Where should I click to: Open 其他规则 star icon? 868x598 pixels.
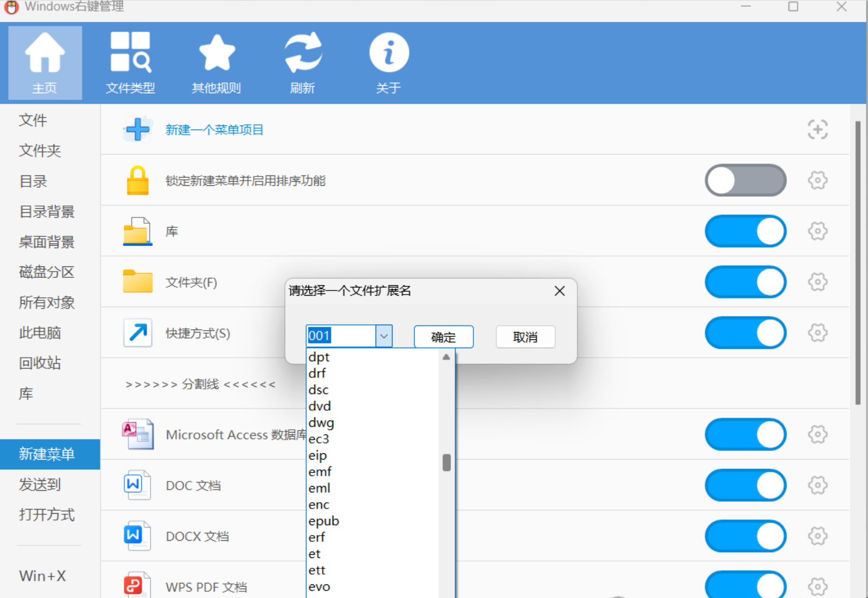(x=216, y=62)
